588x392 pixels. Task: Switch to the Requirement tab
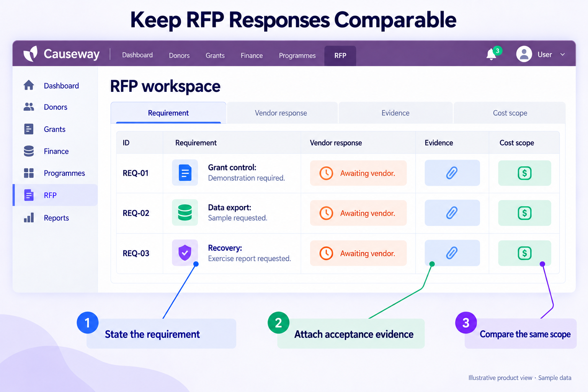[x=168, y=113]
